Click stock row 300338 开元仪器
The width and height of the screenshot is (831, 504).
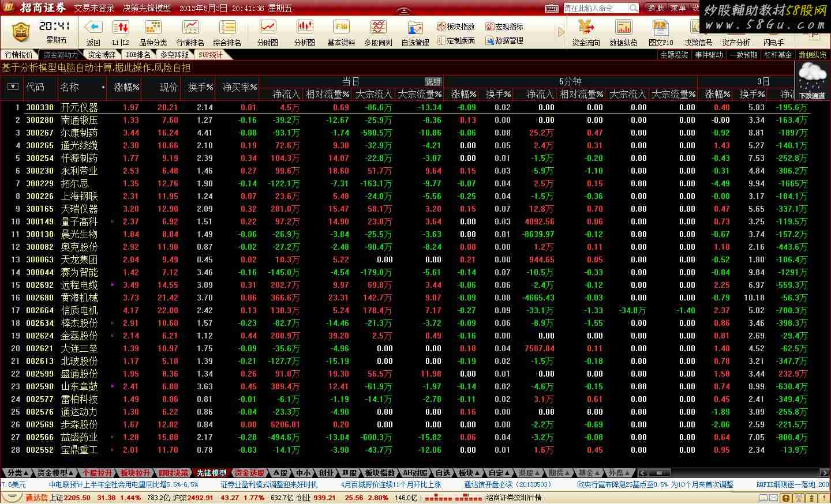click(x=404, y=107)
